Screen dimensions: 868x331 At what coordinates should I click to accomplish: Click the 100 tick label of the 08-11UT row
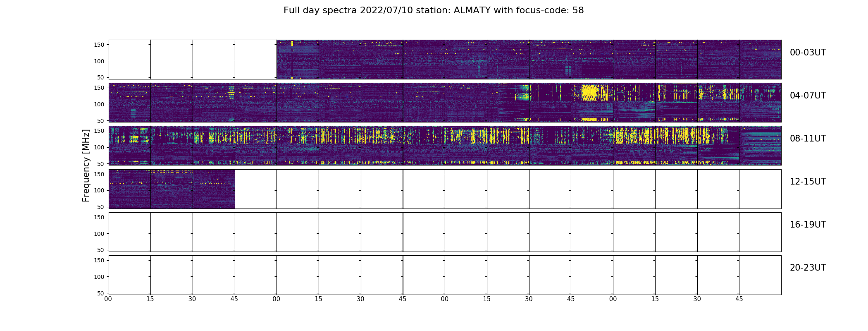100,147
